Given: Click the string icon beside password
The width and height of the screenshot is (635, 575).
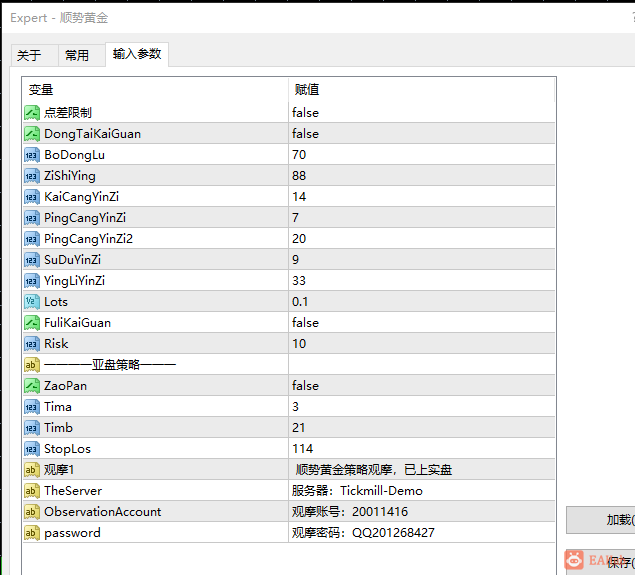Looking at the screenshot, I should [x=32, y=533].
